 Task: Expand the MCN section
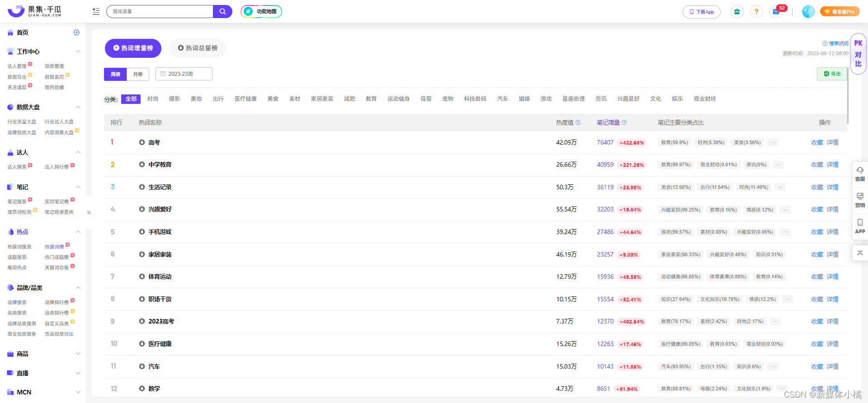click(x=78, y=392)
